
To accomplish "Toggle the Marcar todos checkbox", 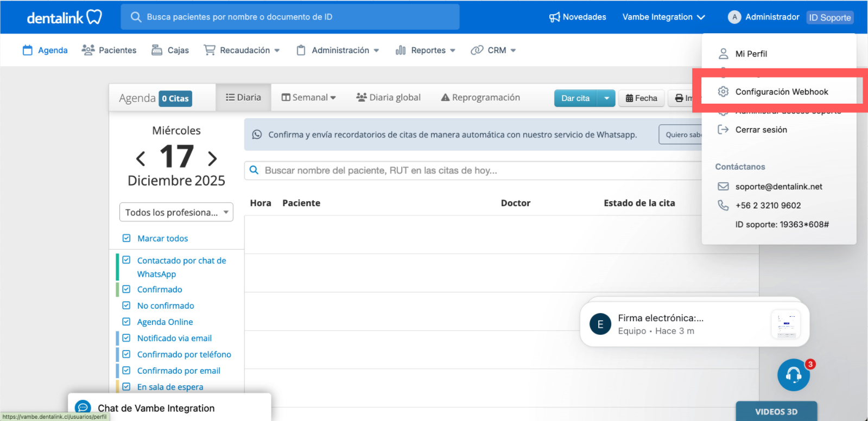I will click(x=126, y=238).
